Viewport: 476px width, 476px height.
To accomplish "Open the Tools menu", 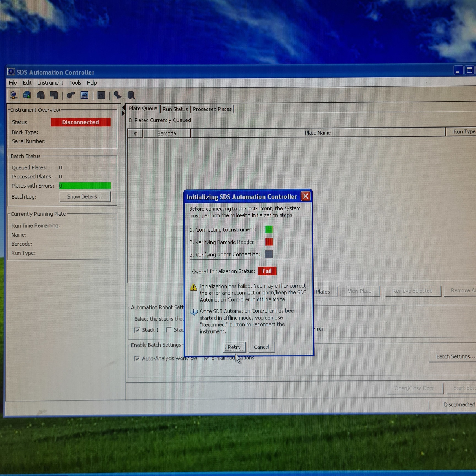I will 75,83.
